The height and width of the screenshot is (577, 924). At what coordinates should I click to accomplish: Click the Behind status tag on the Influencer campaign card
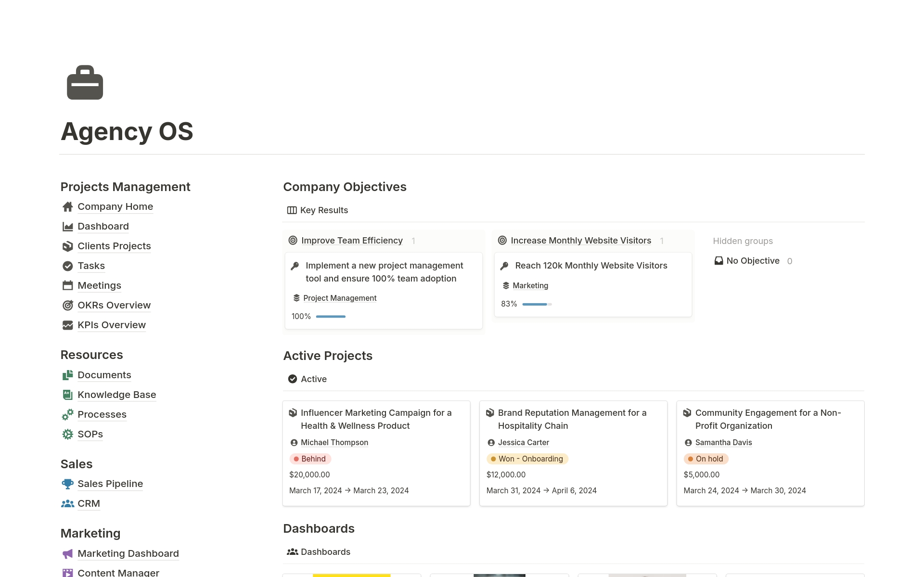[310, 459]
